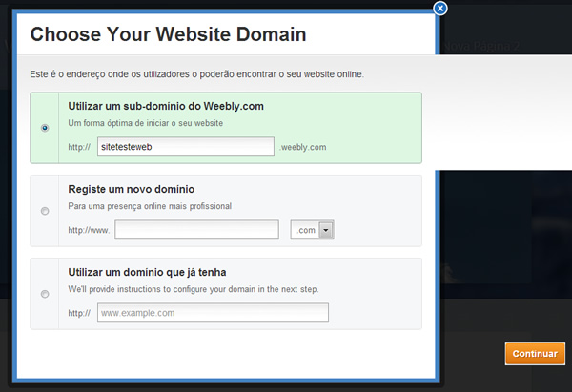
Task: Close the domain chooser dialog
Action: 440,8
